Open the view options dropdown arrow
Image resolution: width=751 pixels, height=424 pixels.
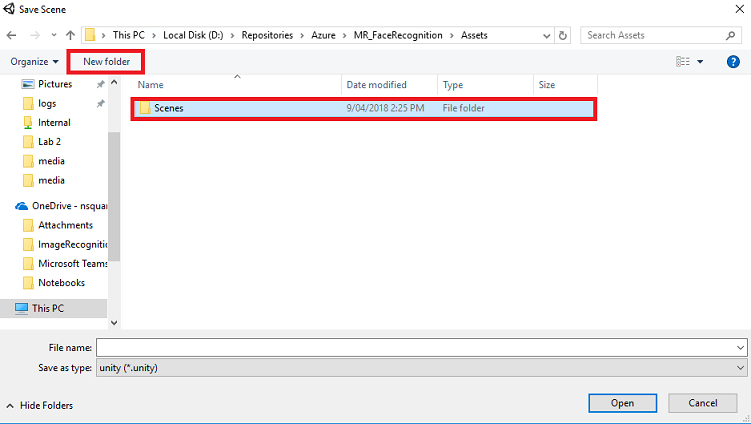[700, 62]
